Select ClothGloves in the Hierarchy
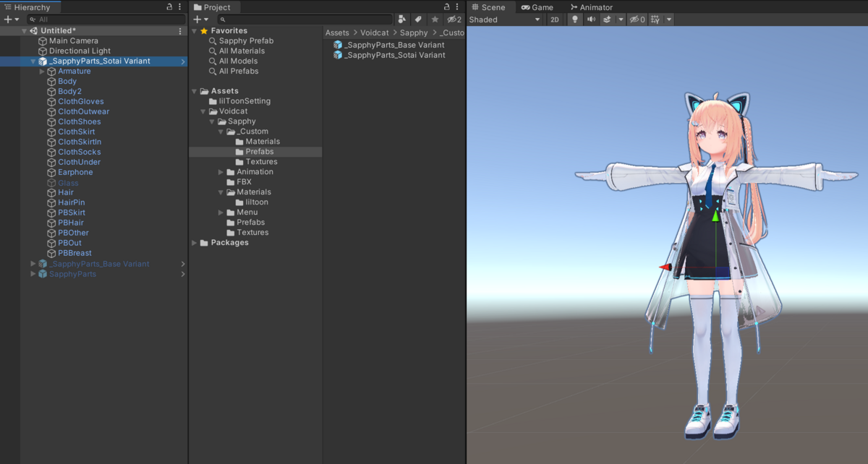 click(80, 102)
